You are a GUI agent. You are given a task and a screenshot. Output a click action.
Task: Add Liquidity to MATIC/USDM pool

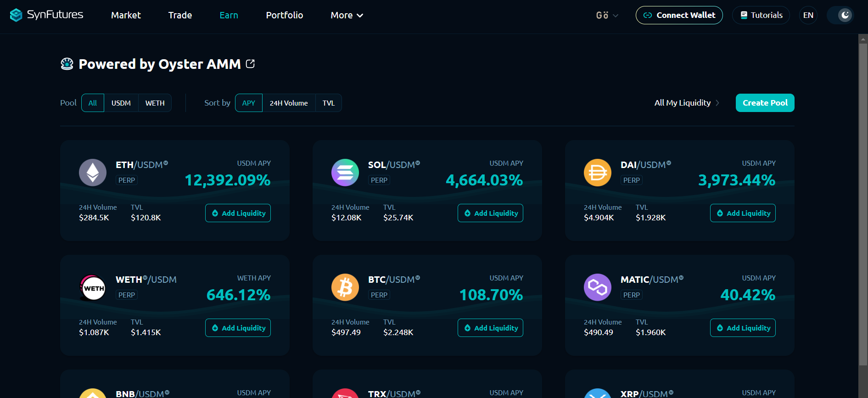coord(743,328)
